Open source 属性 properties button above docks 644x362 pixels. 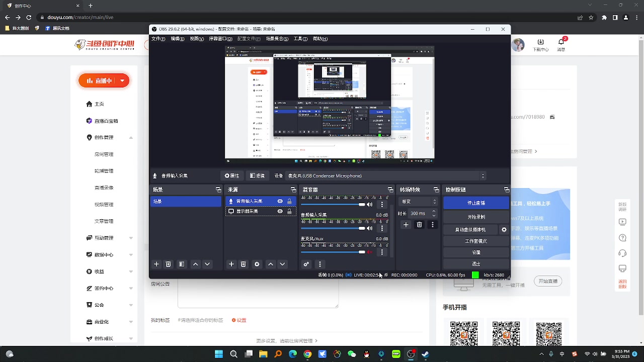(232, 176)
